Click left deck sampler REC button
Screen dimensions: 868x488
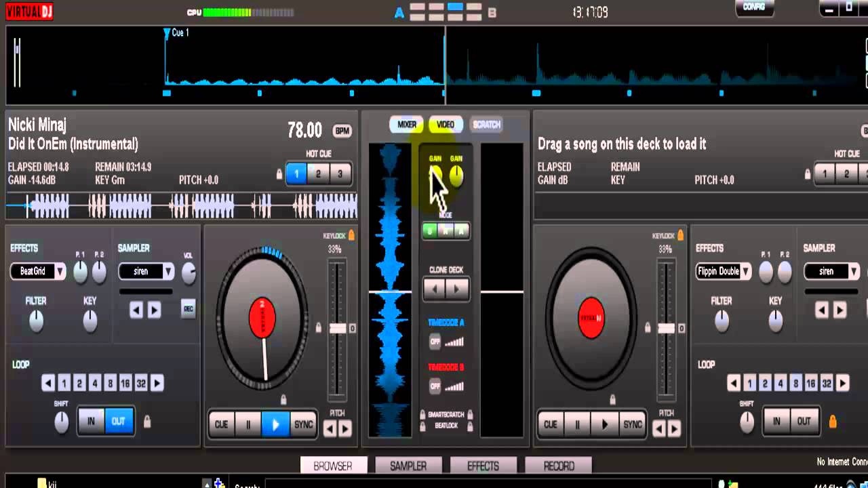[189, 310]
